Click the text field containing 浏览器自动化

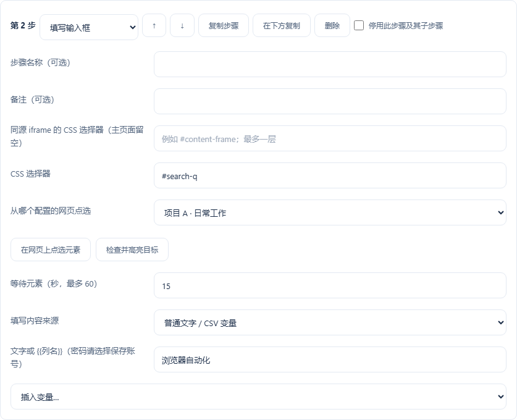point(330,359)
